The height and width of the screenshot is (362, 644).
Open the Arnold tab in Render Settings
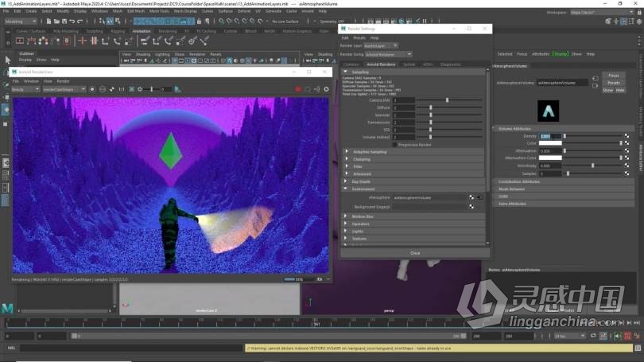381,64
